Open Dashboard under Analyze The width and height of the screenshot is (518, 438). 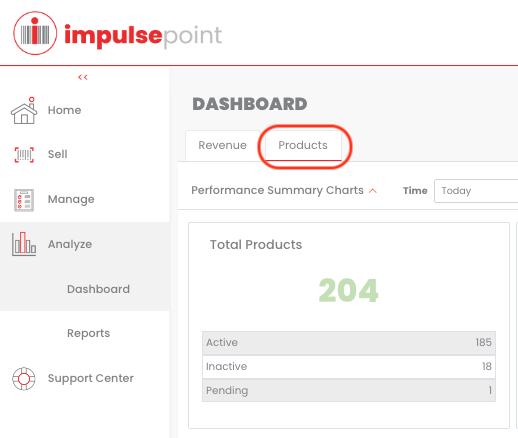tap(98, 289)
